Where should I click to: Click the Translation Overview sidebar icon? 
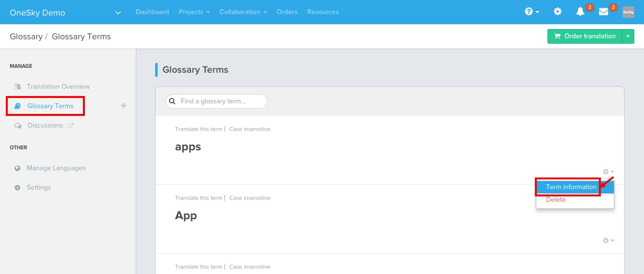pyautogui.click(x=17, y=86)
